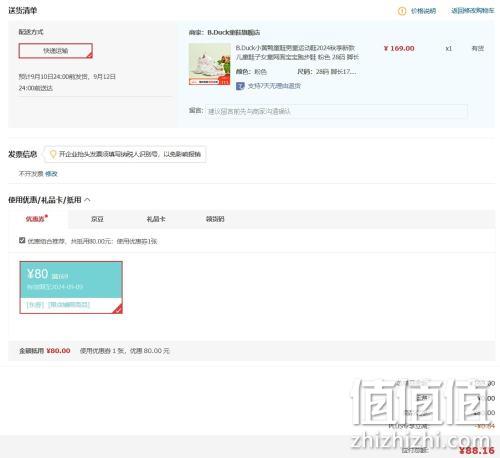Switch to the 京豆 tab
The height and width of the screenshot is (458, 500).
coord(97,219)
